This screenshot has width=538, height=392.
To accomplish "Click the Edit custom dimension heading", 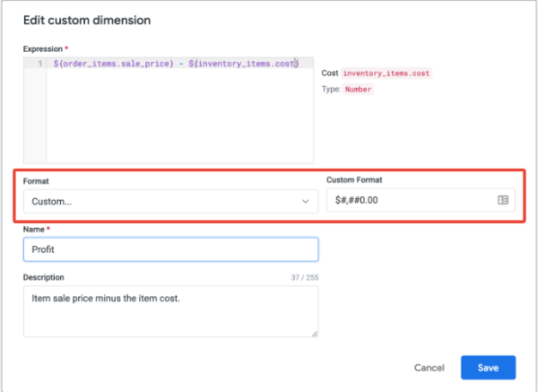I will (87, 21).
